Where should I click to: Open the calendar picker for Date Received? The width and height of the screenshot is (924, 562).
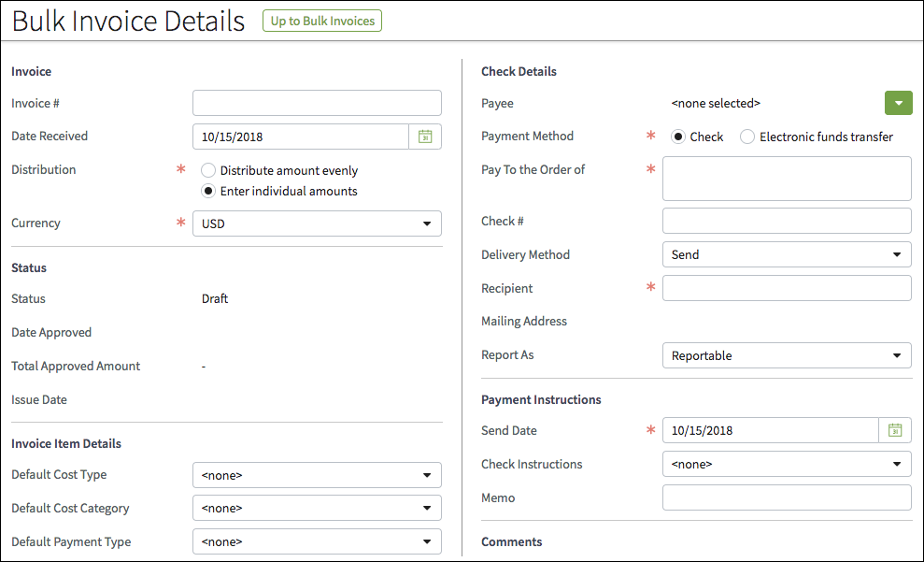tap(426, 136)
